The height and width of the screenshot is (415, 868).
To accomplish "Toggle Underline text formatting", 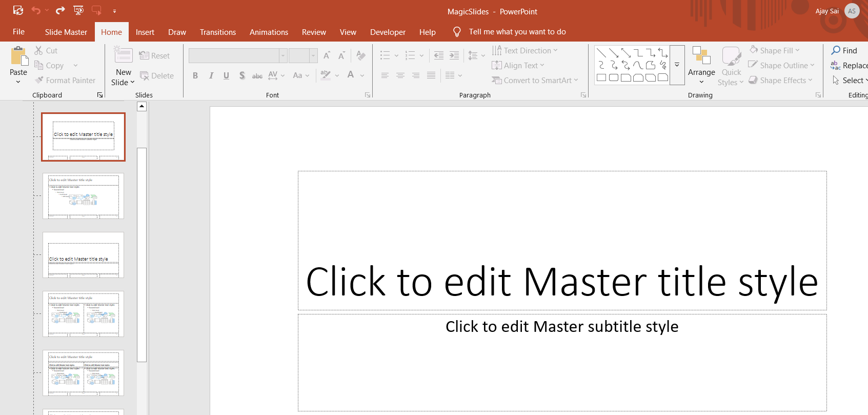I will pyautogui.click(x=226, y=75).
